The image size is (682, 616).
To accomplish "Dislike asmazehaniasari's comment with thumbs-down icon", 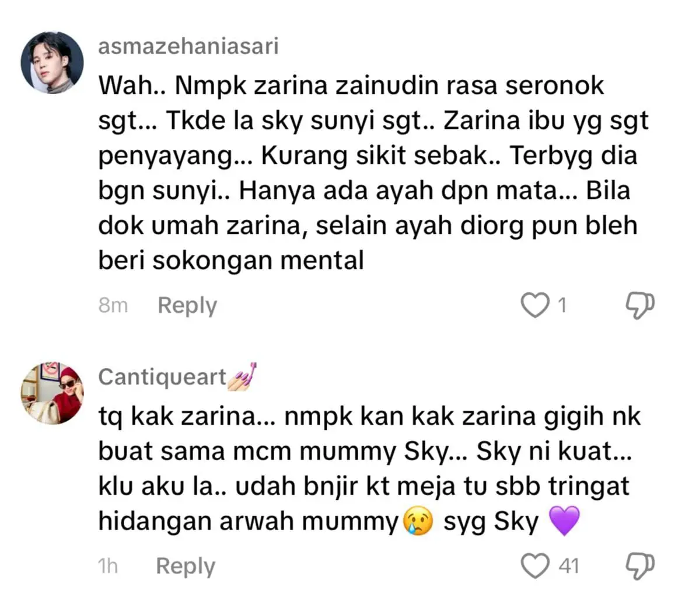I will pyautogui.click(x=640, y=306).
